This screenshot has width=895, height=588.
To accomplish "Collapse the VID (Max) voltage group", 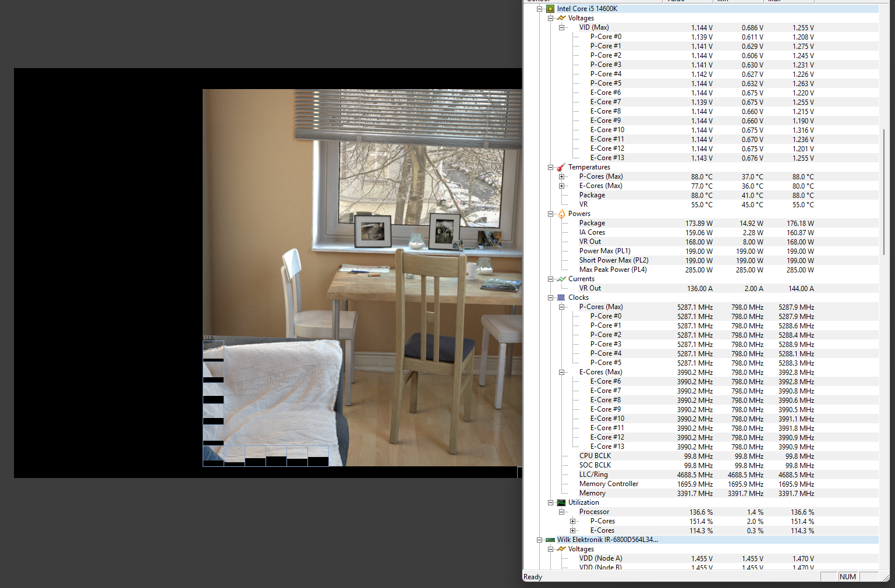I will point(562,27).
